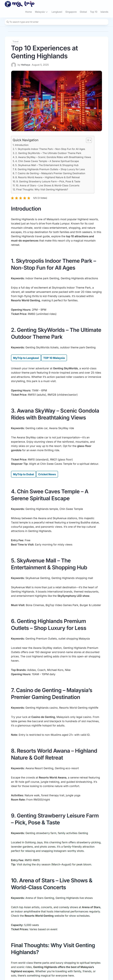Open author Hethaya's profile link
Screen dimensions: 113x980
tap(25, 65)
